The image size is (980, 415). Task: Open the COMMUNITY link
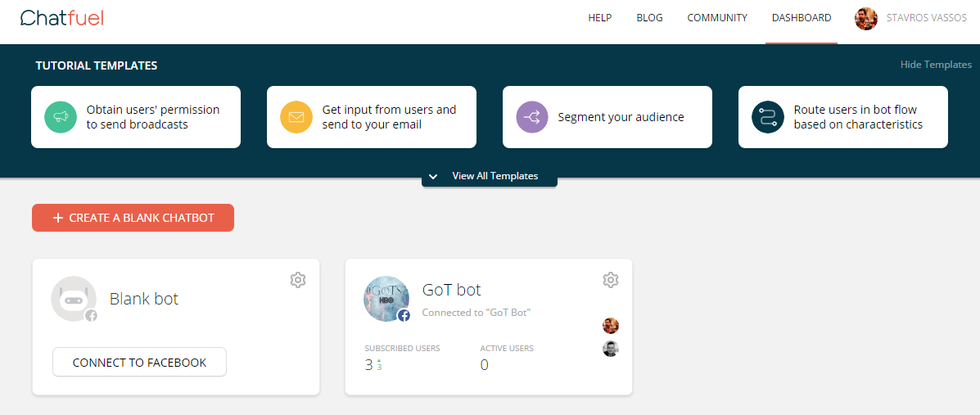717,17
